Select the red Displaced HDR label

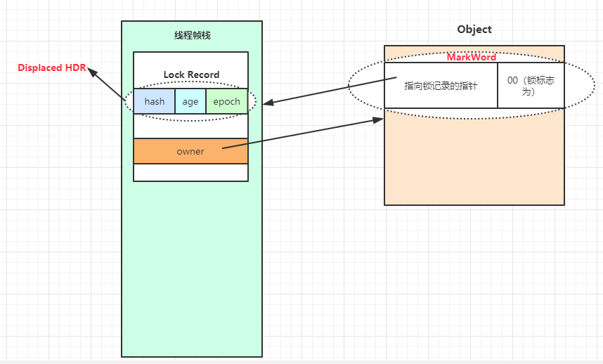coord(51,68)
